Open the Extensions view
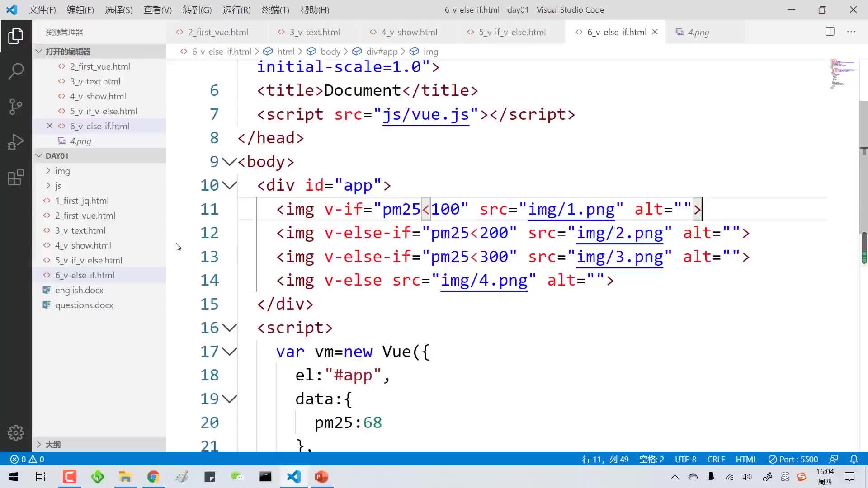The width and height of the screenshot is (868, 488). click(x=16, y=177)
